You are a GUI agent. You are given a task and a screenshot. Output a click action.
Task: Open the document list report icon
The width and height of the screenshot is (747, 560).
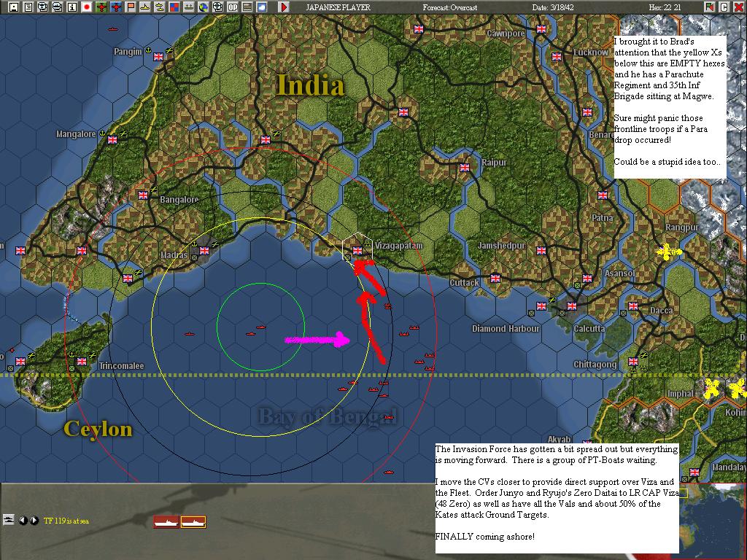tap(28, 7)
